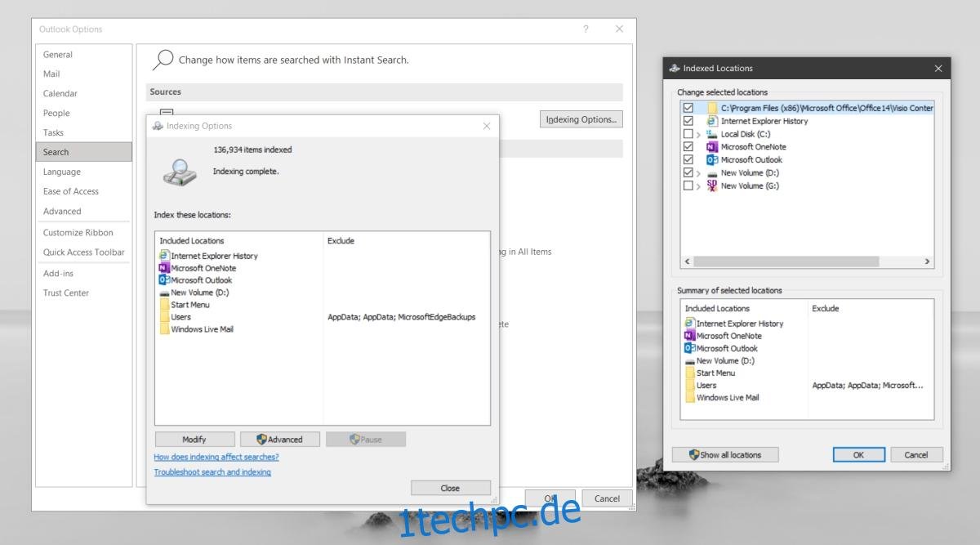Select the People category in Outlook Options

[83, 114]
